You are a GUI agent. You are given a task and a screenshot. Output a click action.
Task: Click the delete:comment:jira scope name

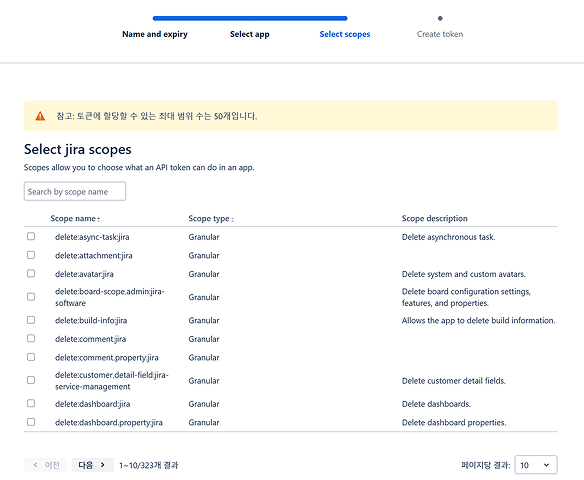tap(91, 339)
